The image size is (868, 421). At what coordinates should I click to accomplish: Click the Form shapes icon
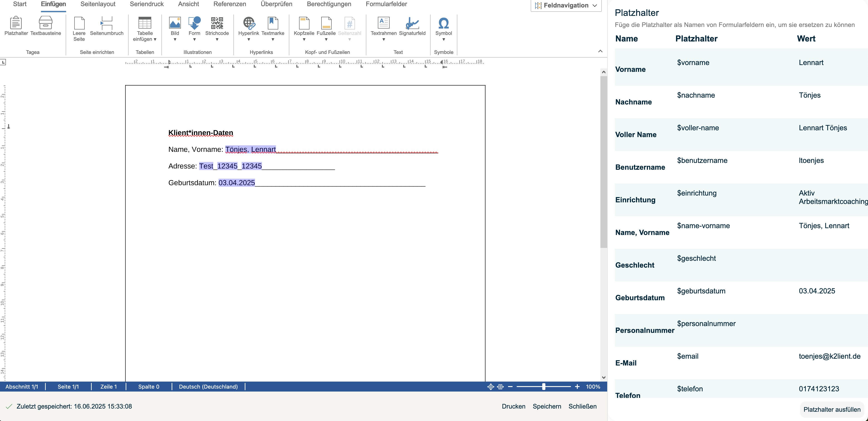(194, 23)
